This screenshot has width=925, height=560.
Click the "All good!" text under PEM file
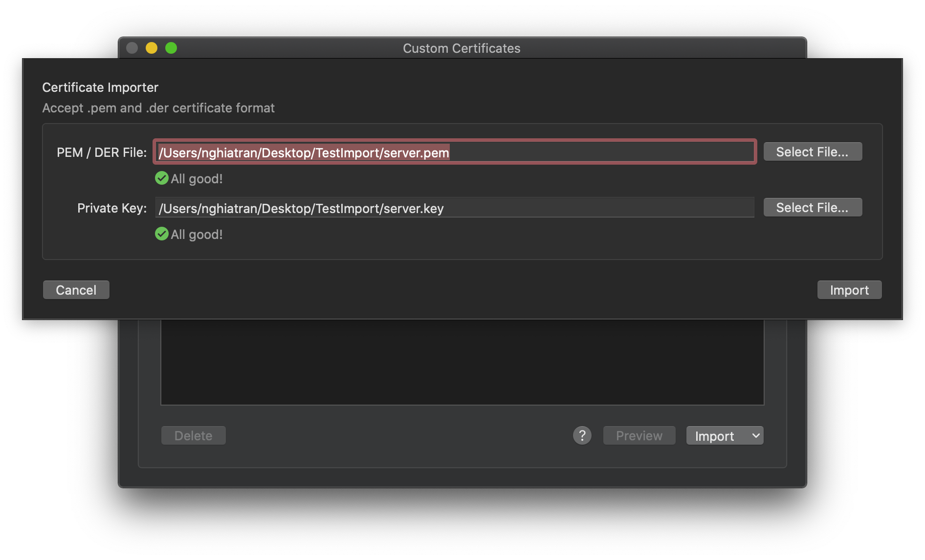[197, 179]
